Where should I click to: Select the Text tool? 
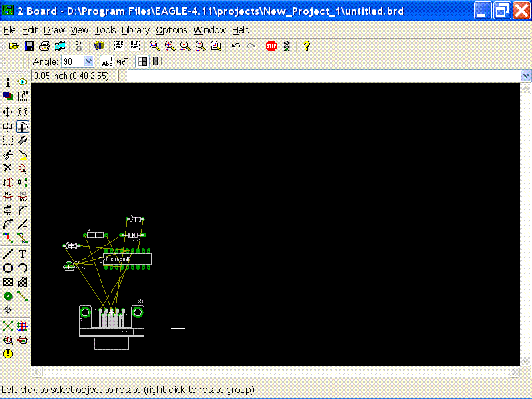point(23,254)
